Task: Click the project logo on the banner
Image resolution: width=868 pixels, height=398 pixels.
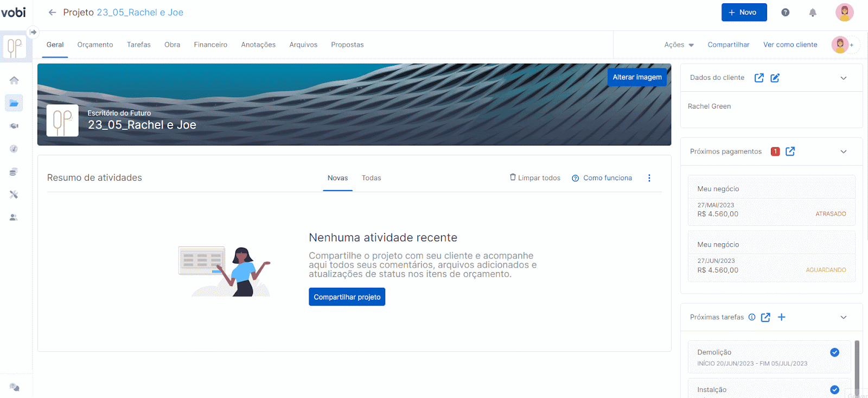Action: tap(62, 121)
